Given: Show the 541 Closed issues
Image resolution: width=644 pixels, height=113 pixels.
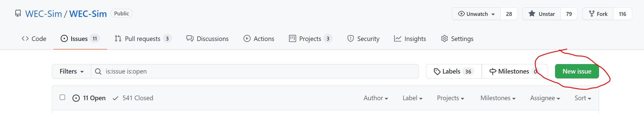Looking at the screenshot, I should [133, 98].
